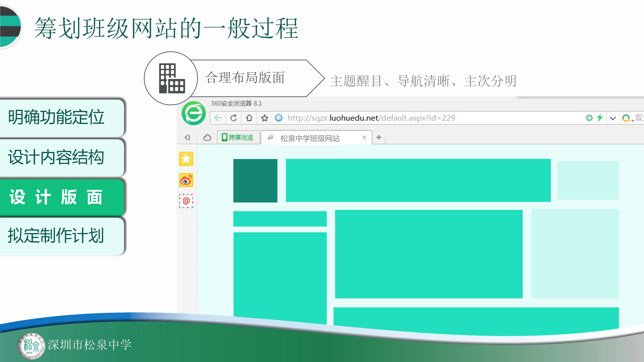Open the yellow favorites star sidebar icon
Screen dimensions: 644x362
point(186,159)
